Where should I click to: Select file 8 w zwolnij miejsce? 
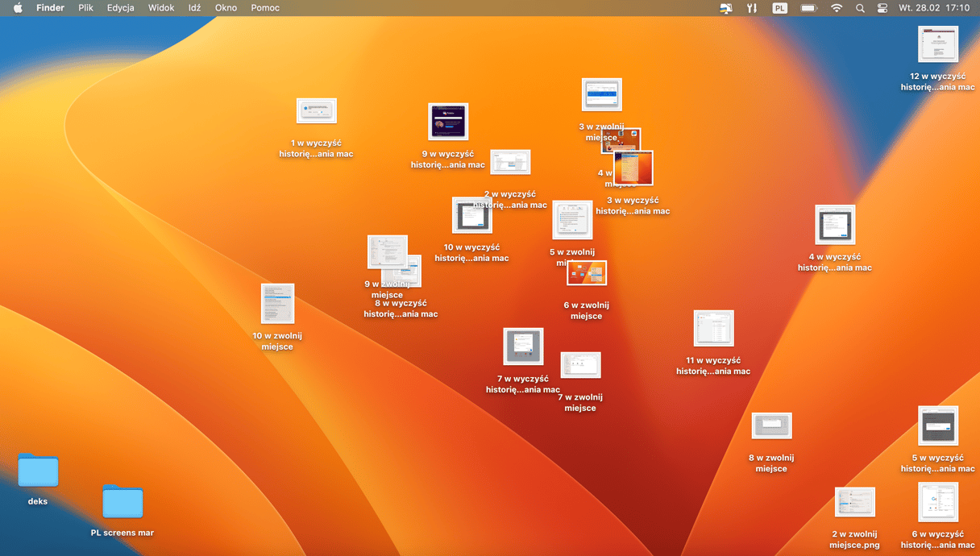pos(771,426)
